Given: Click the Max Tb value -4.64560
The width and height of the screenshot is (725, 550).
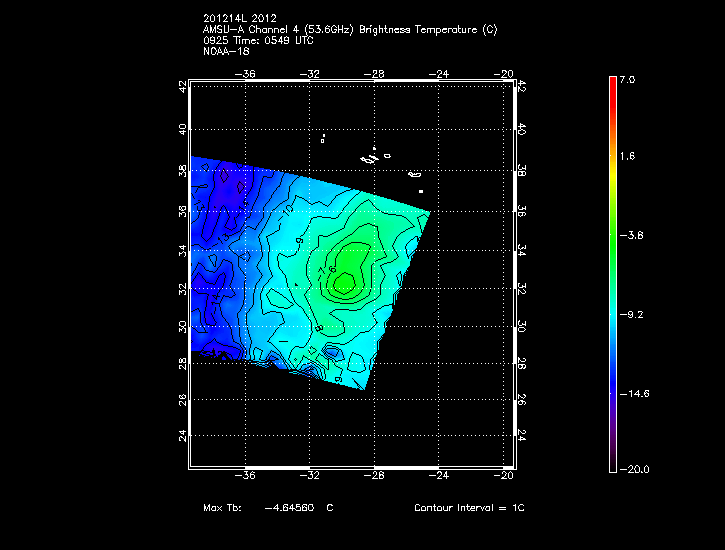Looking at the screenshot, I should [290, 508].
